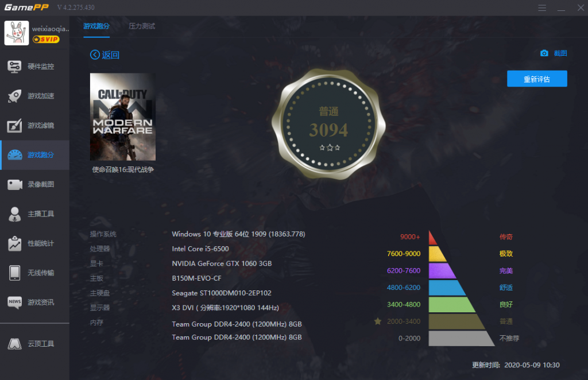
Task: Click the Windows 10 专业版 OS text
Action: [x=238, y=234]
